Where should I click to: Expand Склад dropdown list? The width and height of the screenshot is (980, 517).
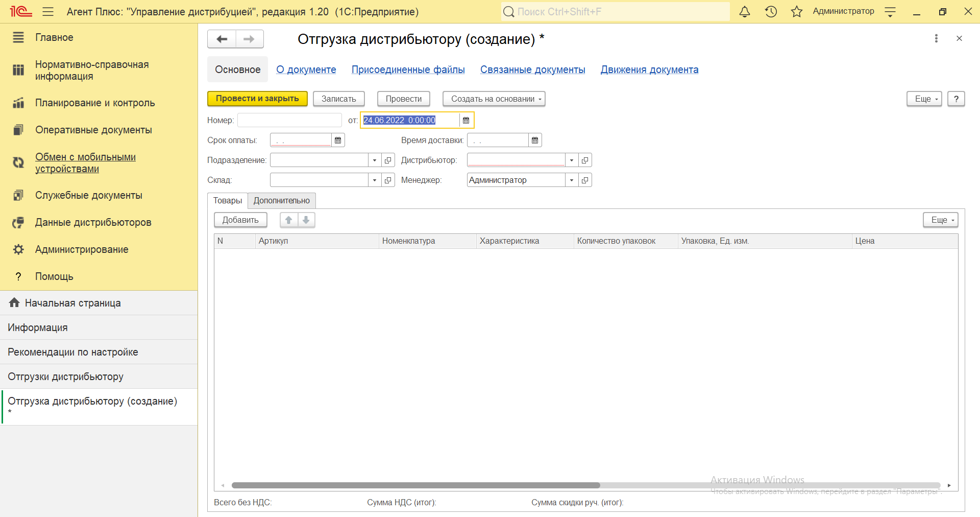pos(375,180)
